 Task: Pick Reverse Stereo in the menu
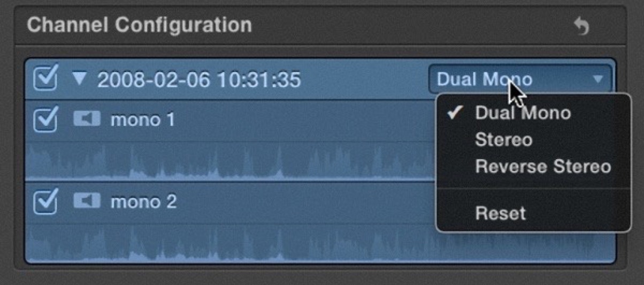(543, 167)
